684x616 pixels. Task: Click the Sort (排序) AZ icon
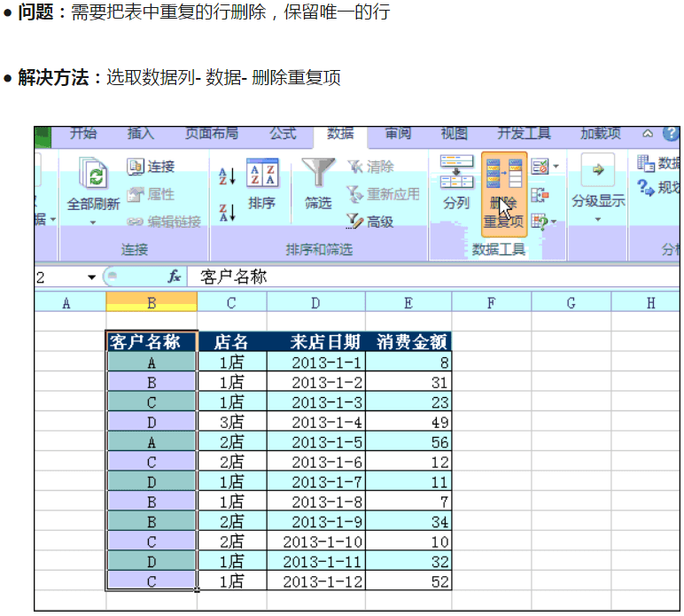[261, 175]
